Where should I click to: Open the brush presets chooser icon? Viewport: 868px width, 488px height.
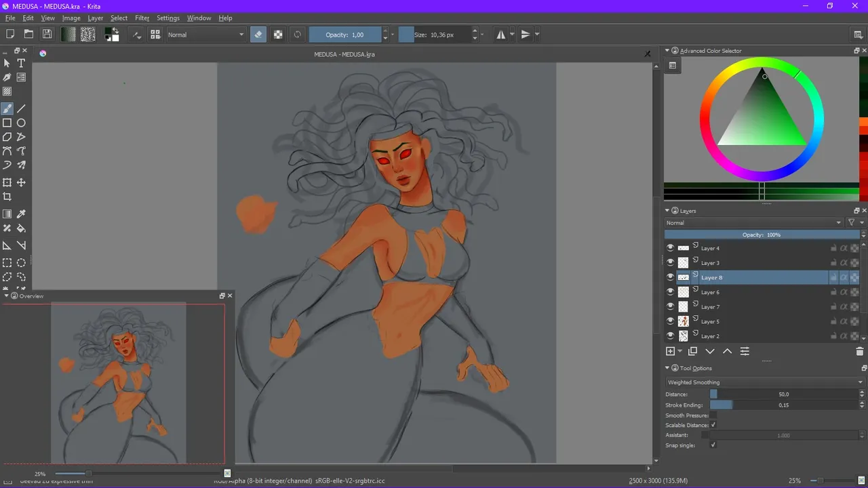155,34
